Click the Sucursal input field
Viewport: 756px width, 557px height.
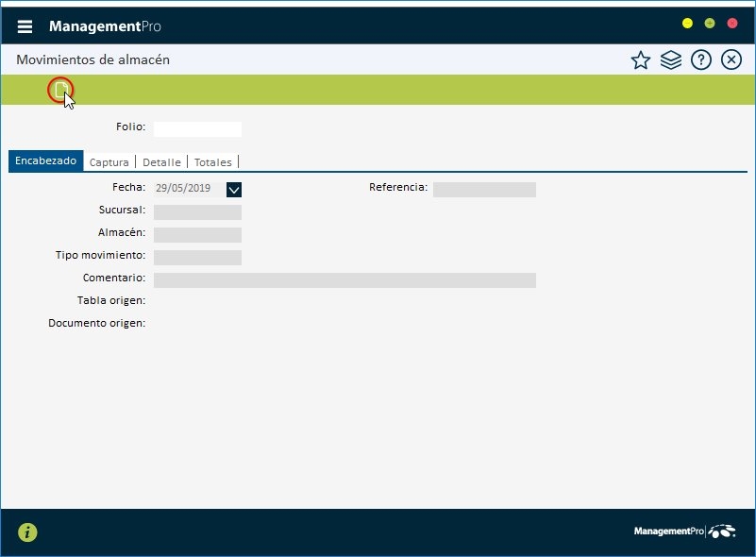tap(197, 212)
